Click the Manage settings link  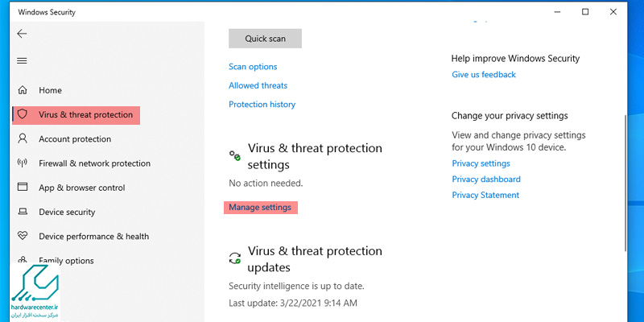tap(260, 207)
